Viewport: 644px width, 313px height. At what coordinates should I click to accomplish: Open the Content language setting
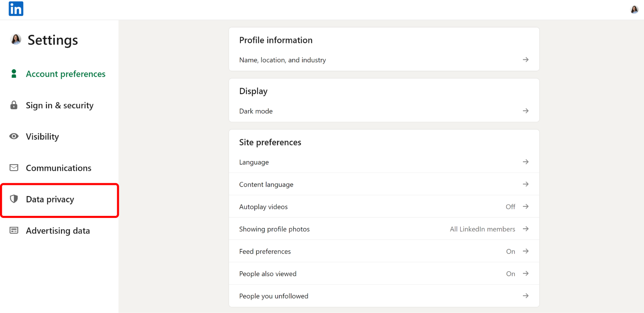tap(266, 184)
